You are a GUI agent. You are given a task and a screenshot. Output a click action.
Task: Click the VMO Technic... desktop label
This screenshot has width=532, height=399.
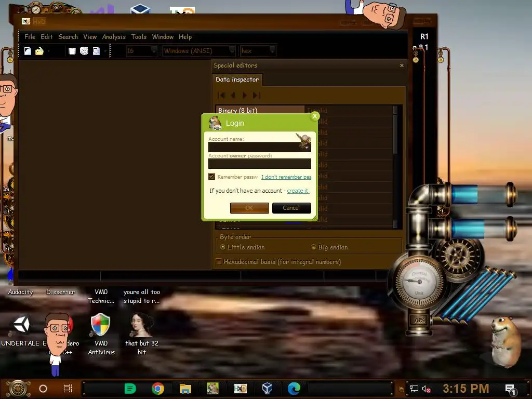click(x=101, y=296)
